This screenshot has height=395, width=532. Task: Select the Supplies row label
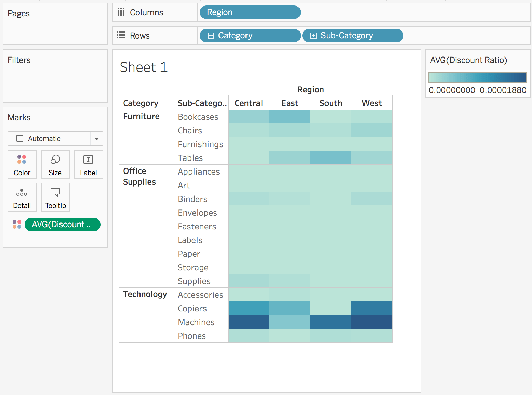pos(194,281)
